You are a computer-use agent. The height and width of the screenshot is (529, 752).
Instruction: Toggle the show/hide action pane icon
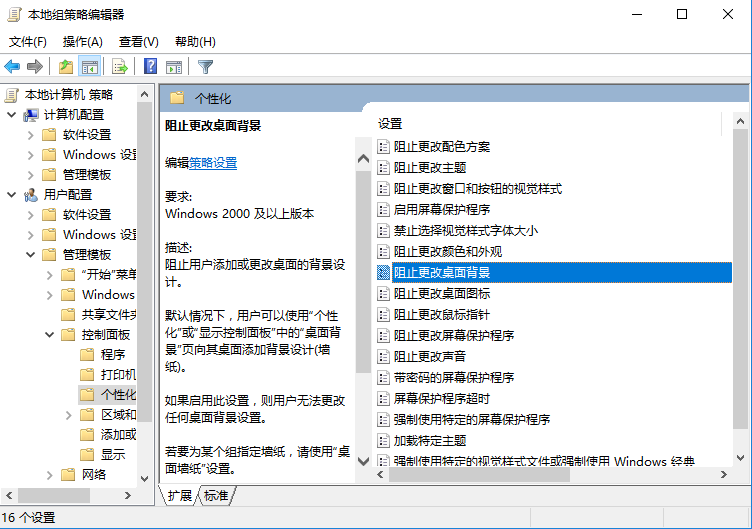click(x=174, y=66)
